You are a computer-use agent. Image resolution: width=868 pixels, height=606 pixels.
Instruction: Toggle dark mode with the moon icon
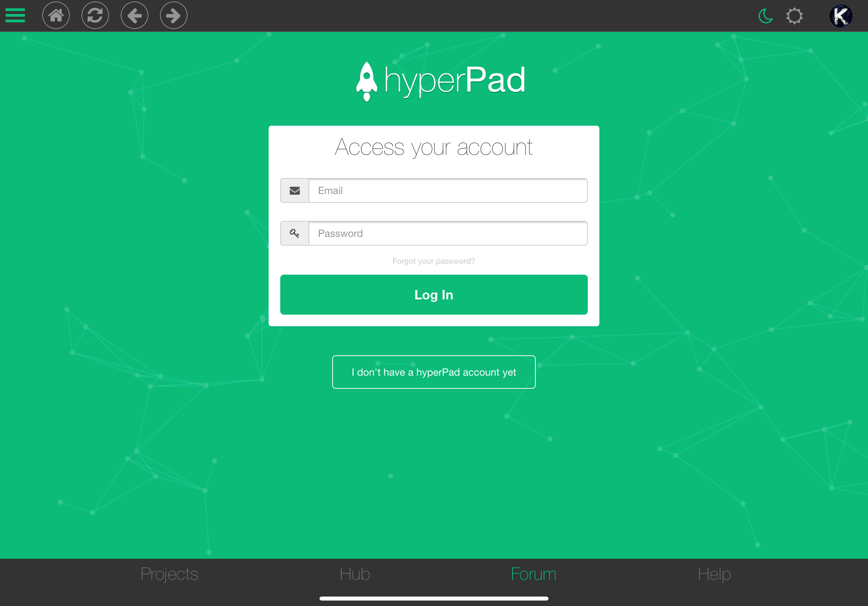tap(765, 16)
